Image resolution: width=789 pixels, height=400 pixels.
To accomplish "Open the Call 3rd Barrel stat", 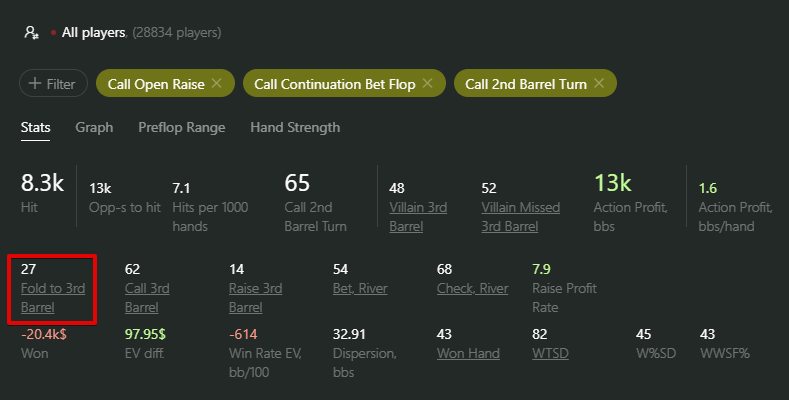I will tap(146, 297).
